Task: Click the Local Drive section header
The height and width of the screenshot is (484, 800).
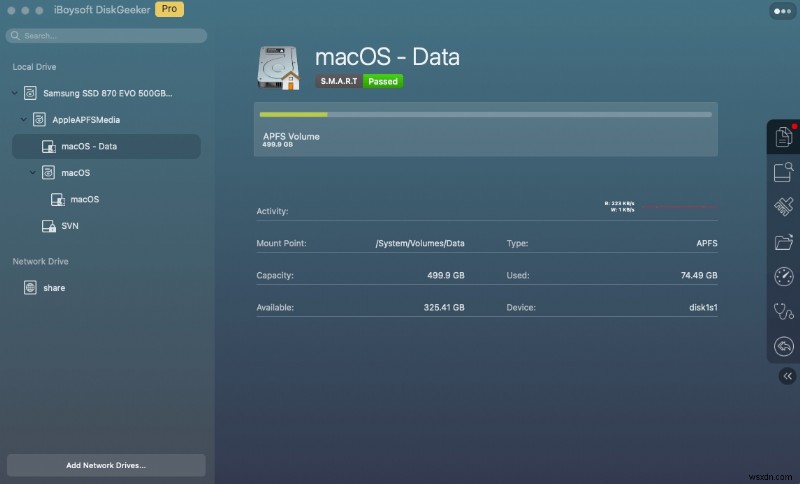Action: [x=34, y=67]
